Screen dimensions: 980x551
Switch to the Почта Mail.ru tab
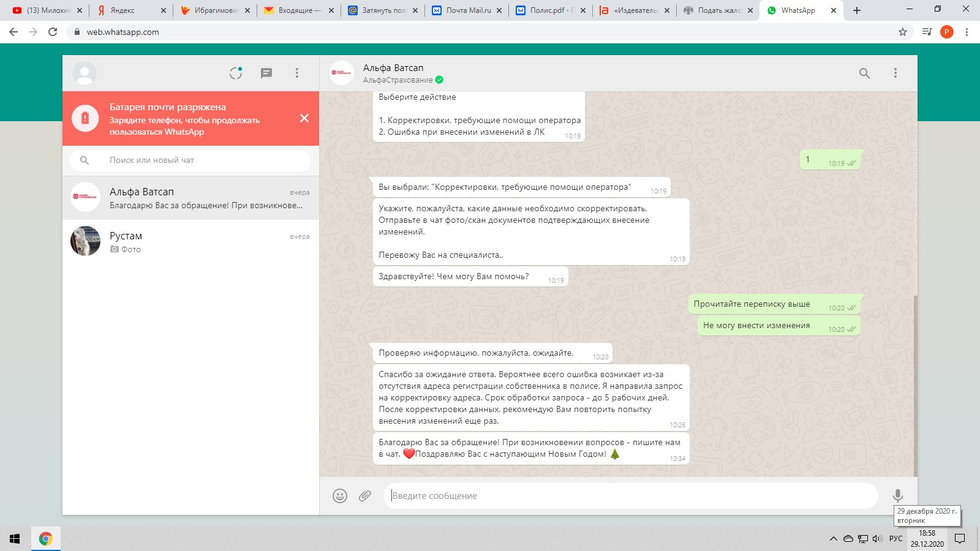tap(467, 10)
